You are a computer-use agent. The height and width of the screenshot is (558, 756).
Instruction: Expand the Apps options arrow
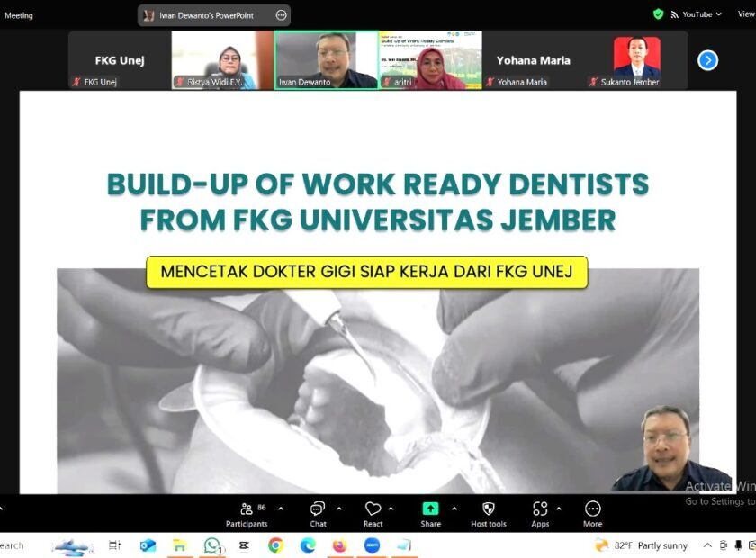coord(559,508)
